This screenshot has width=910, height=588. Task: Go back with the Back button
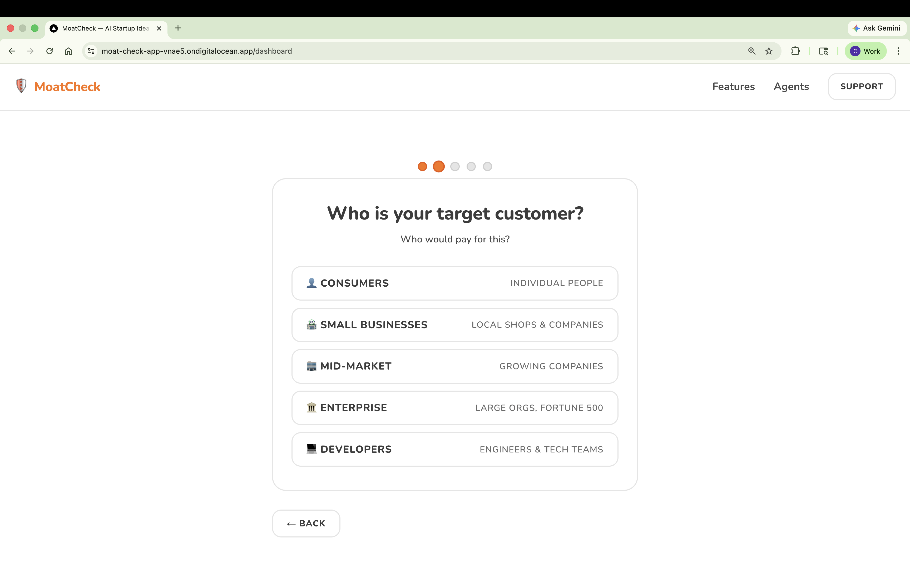click(x=306, y=524)
